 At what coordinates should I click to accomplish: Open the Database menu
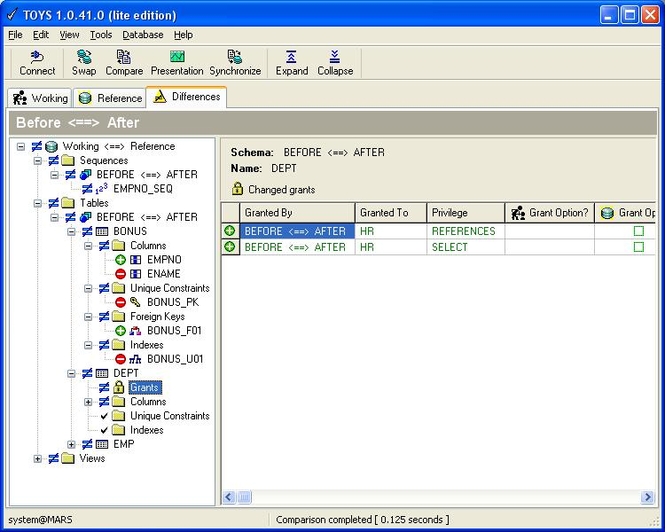tap(143, 35)
